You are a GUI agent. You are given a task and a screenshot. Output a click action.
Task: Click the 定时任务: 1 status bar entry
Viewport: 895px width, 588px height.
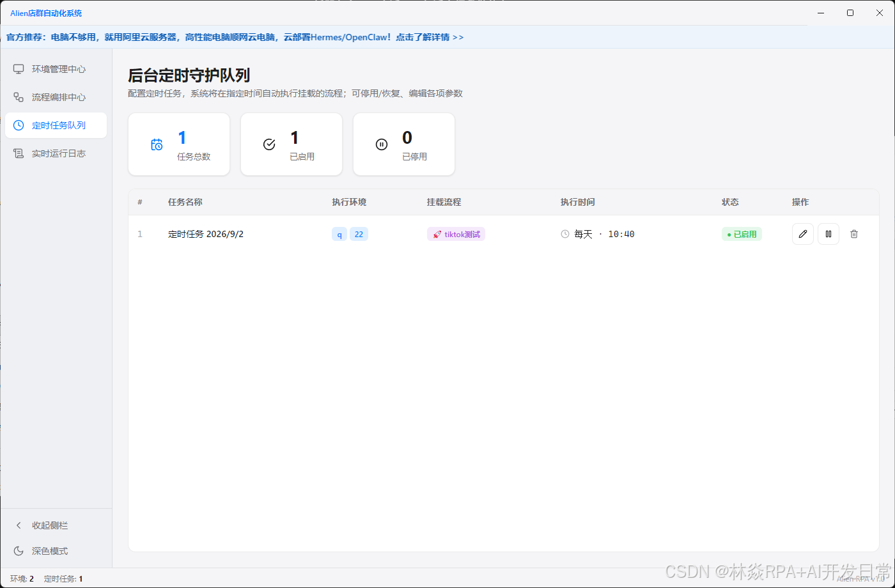(63, 579)
